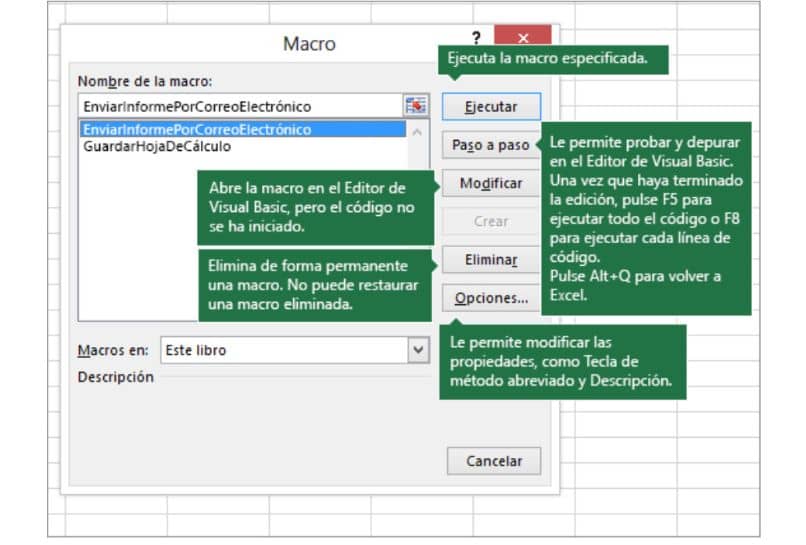Delete the macro with Eliminar button
The image size is (806, 545).
[x=491, y=260]
